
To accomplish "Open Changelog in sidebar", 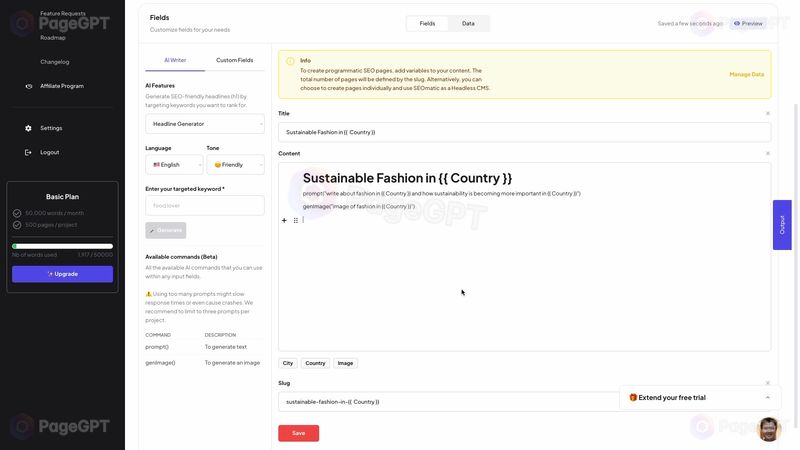I will pos(55,62).
